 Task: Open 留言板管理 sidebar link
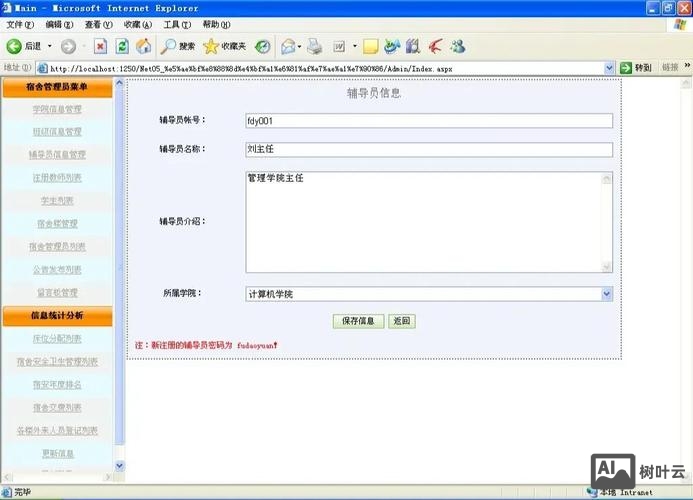point(57,293)
